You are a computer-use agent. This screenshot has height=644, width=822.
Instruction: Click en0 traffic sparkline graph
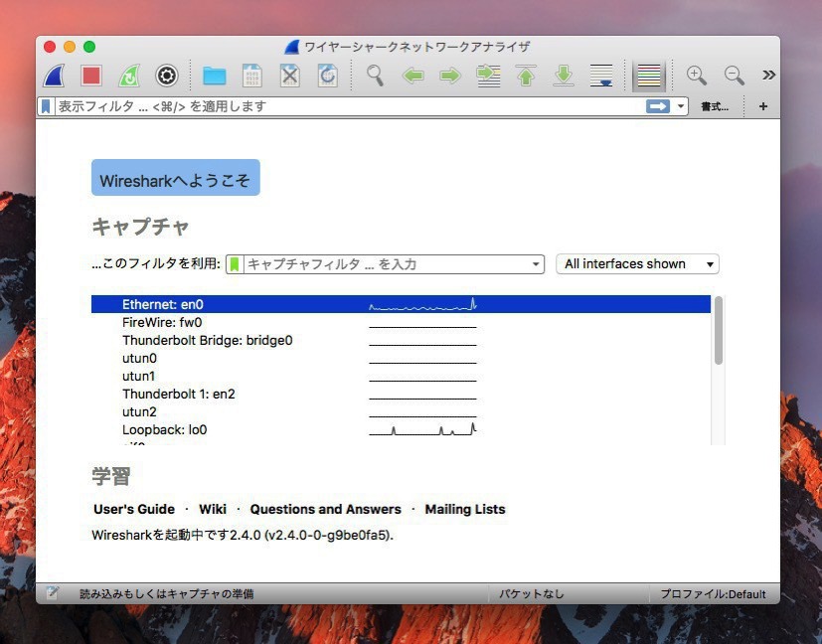click(x=422, y=304)
